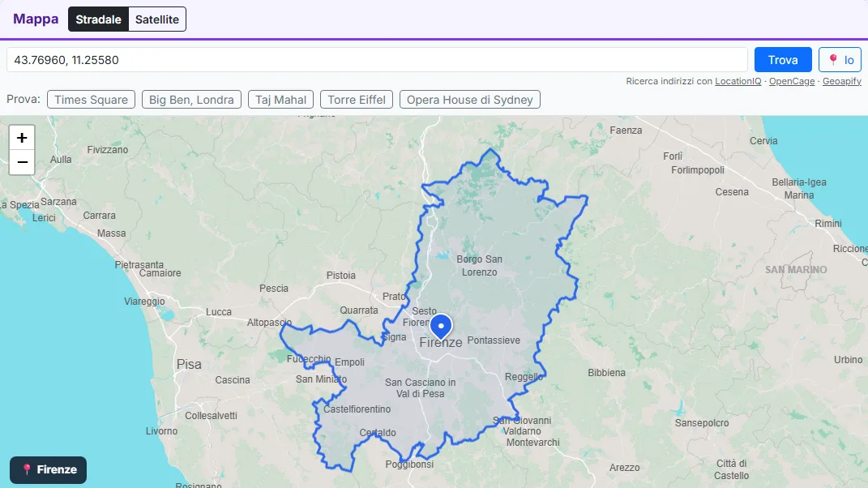Switch to Satellite map view
Viewport: 868px width, 488px height.
[157, 19]
